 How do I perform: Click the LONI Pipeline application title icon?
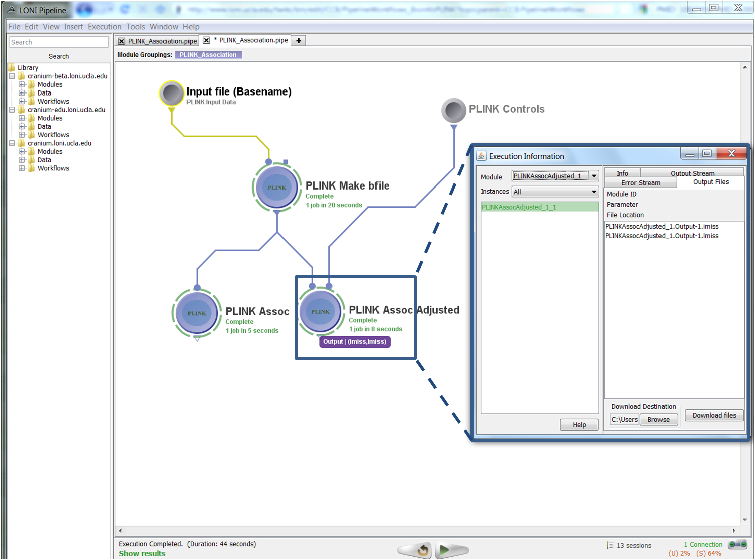[12, 10]
